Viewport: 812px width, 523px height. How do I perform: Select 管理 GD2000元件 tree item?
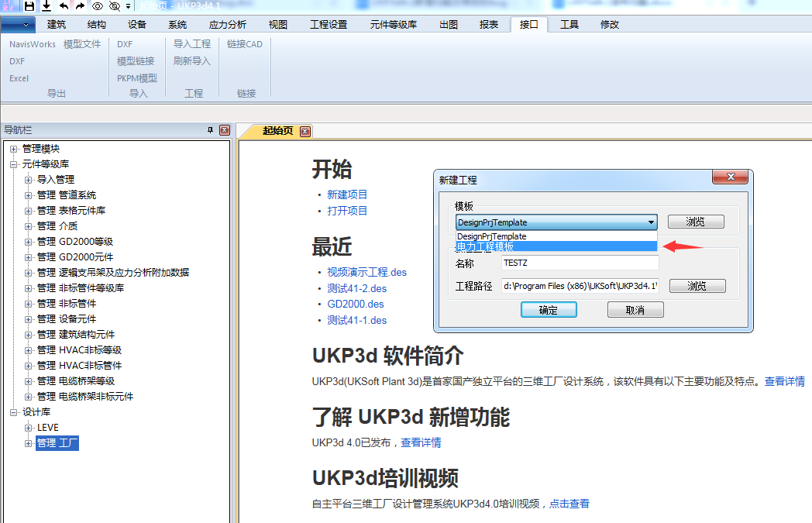(75, 256)
